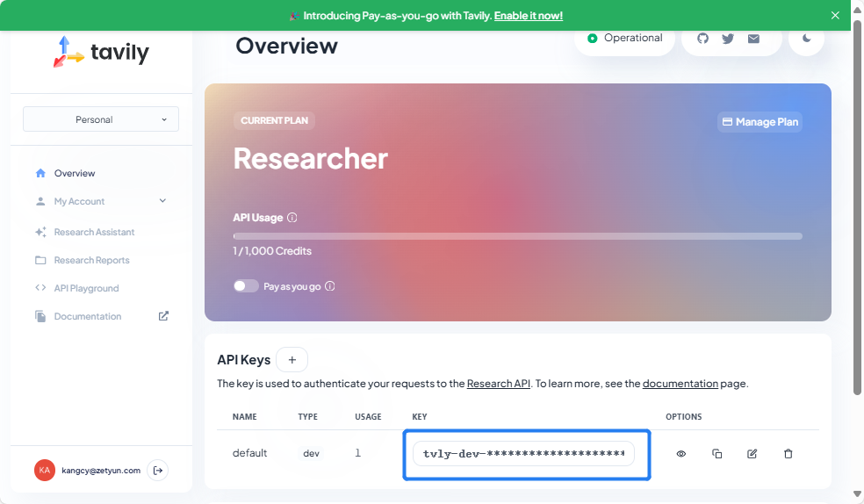
Task: Follow the Enable it now! link
Action: 529,16
